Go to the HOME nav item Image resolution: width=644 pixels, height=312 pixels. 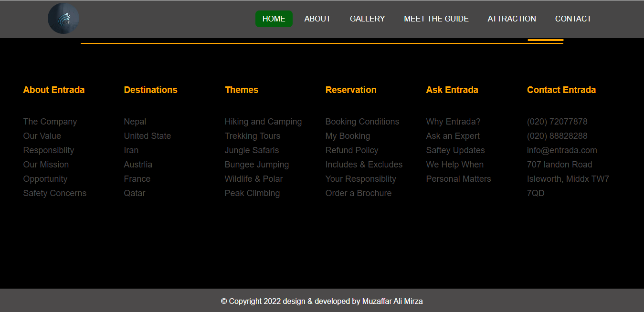274,19
